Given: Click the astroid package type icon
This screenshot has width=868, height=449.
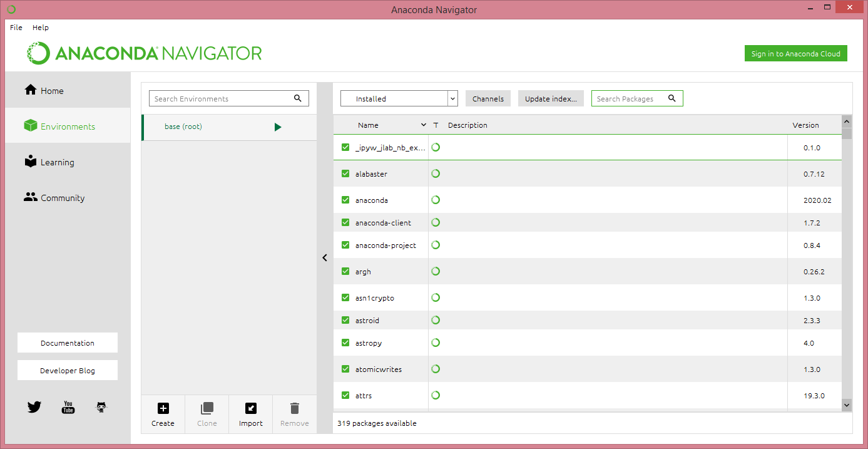Looking at the screenshot, I should coord(436,320).
